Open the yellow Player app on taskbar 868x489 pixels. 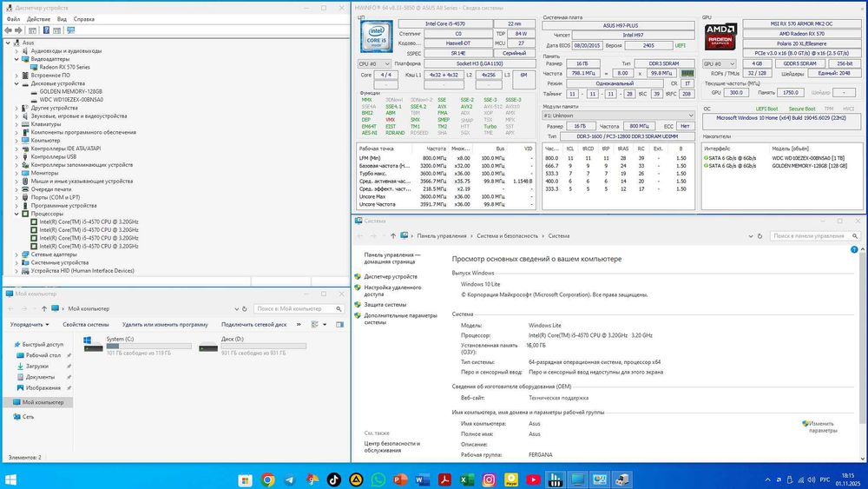pos(511,479)
